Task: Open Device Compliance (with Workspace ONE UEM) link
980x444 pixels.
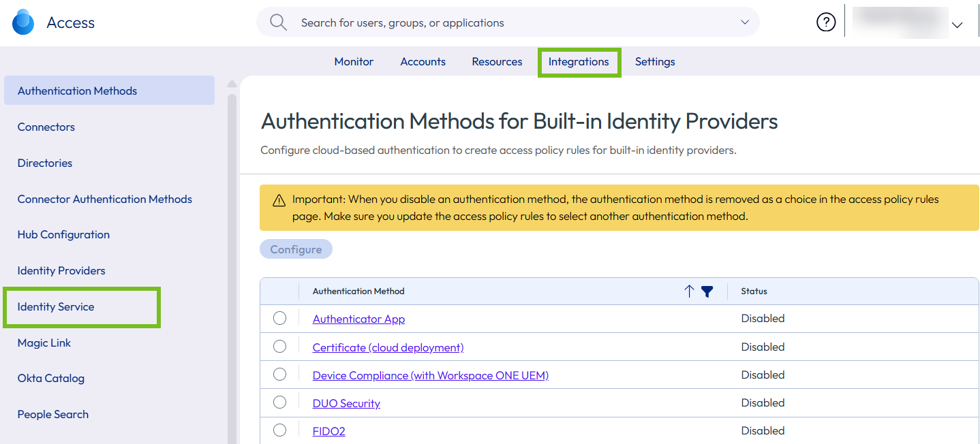Action: (x=430, y=375)
